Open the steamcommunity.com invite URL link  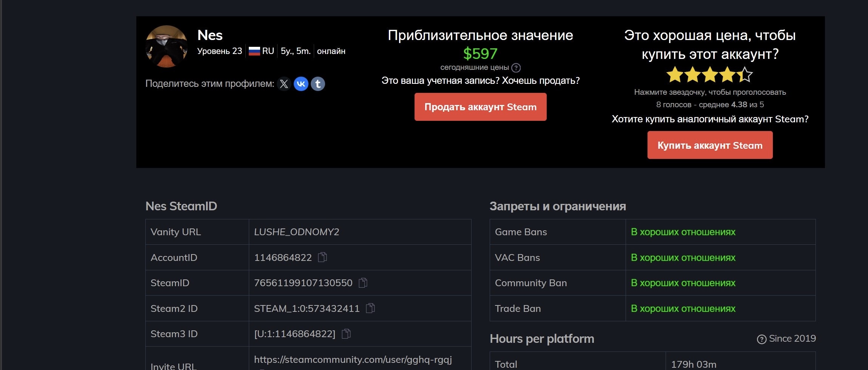click(353, 359)
